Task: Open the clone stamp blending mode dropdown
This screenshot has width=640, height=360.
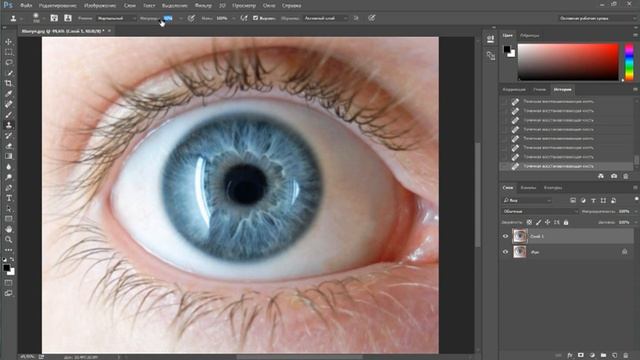Action: click(x=116, y=18)
